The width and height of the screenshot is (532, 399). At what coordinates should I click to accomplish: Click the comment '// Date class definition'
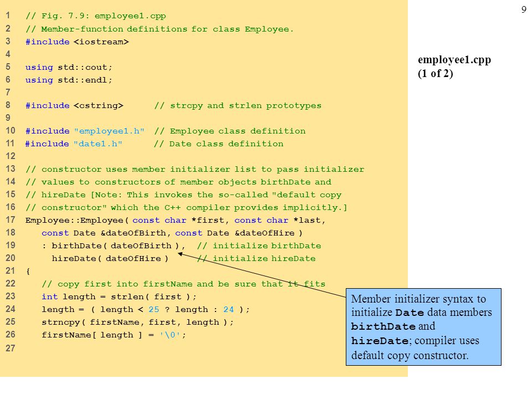coord(219,144)
